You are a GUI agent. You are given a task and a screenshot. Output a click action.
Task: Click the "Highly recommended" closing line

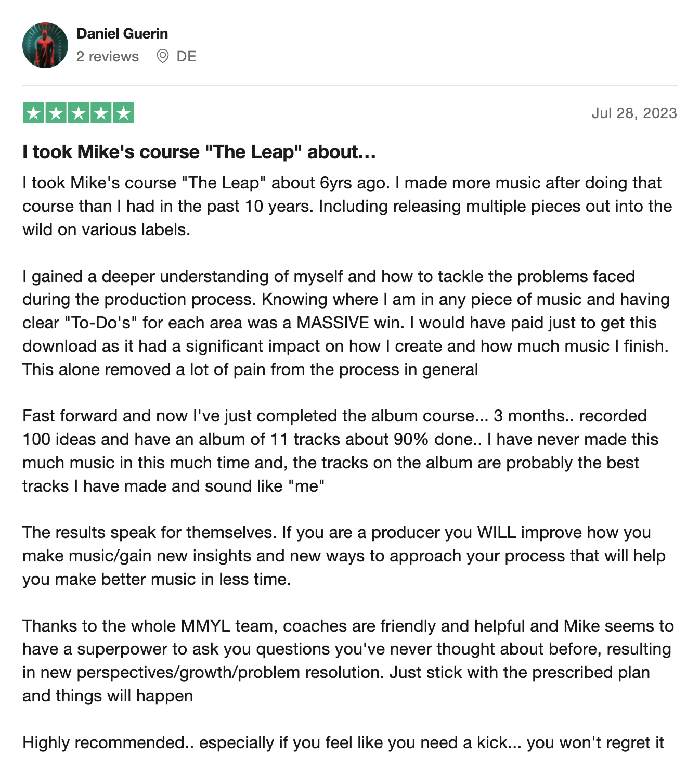pyautogui.click(x=343, y=743)
